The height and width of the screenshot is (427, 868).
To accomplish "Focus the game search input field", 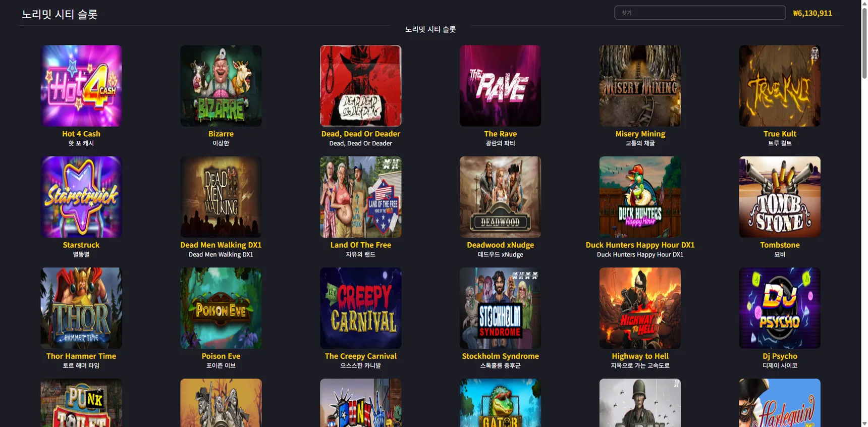I will click(700, 13).
